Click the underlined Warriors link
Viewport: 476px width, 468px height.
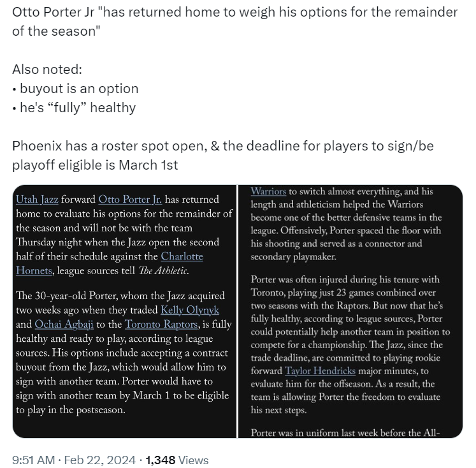click(268, 191)
